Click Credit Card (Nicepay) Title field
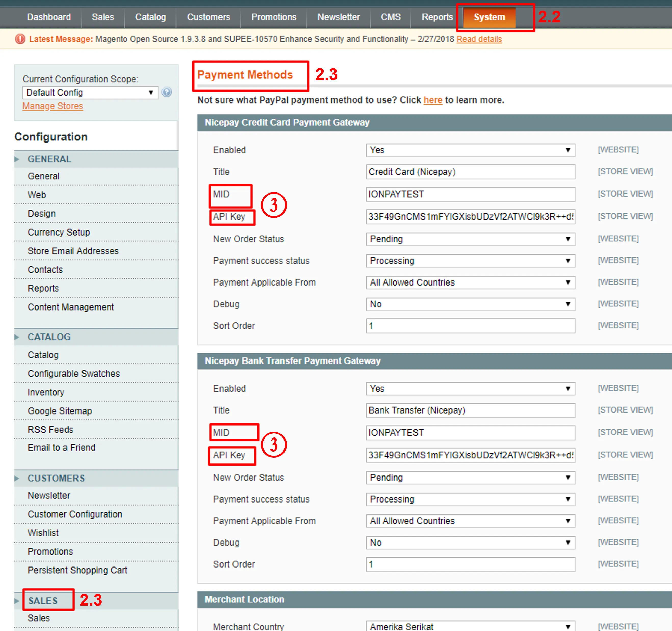The height and width of the screenshot is (631, 672). click(471, 172)
